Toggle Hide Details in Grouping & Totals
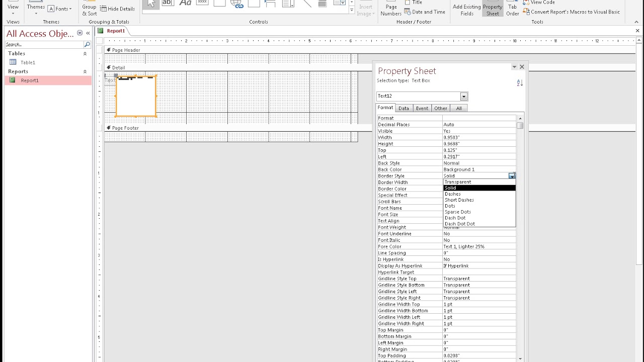644x362 pixels. (117, 9)
